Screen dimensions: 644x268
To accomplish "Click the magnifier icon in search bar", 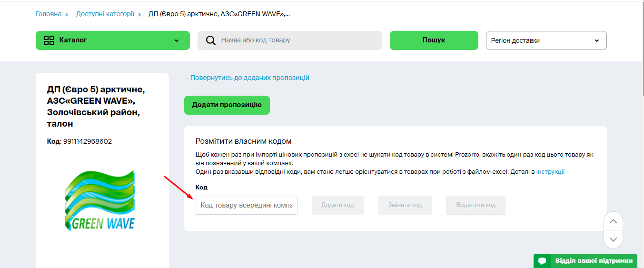I will click(x=211, y=40).
